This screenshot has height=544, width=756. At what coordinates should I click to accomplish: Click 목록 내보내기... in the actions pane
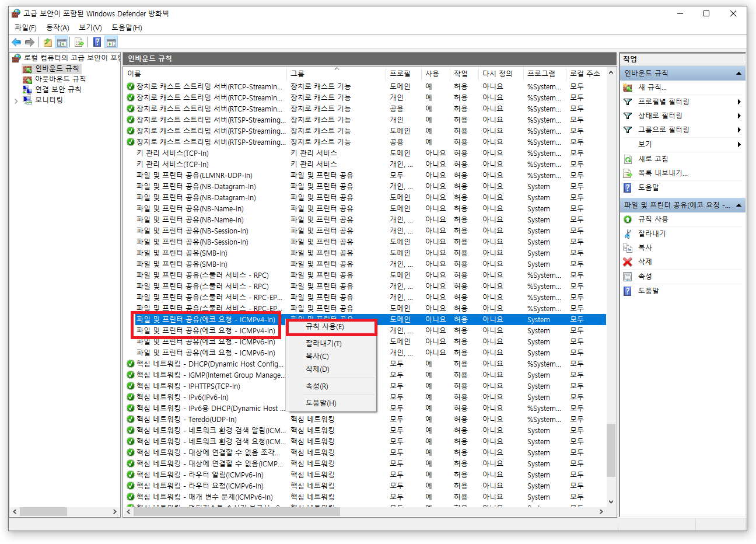663,173
